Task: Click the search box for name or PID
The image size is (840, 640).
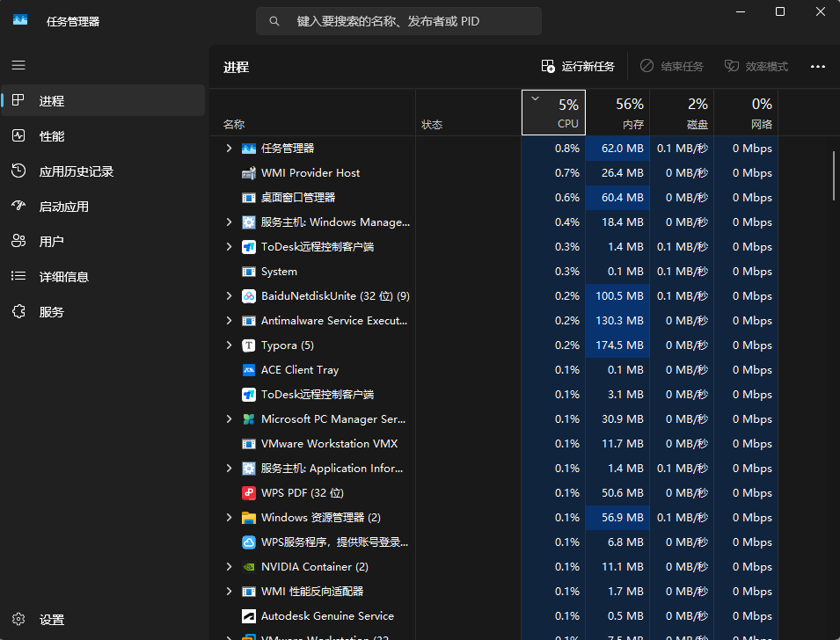Action: pos(398,21)
